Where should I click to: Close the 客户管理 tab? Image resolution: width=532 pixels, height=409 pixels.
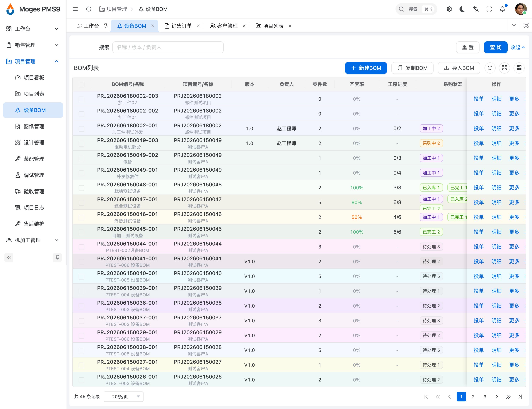[x=244, y=26]
